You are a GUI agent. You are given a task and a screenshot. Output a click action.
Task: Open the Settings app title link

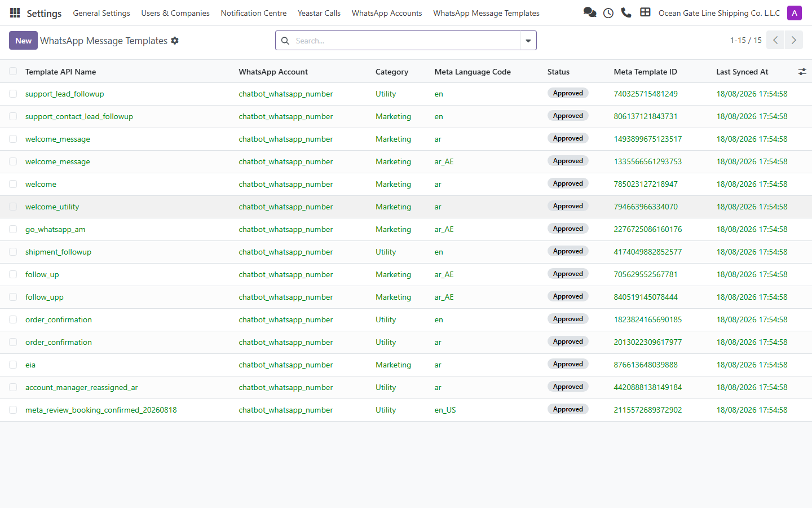click(44, 13)
